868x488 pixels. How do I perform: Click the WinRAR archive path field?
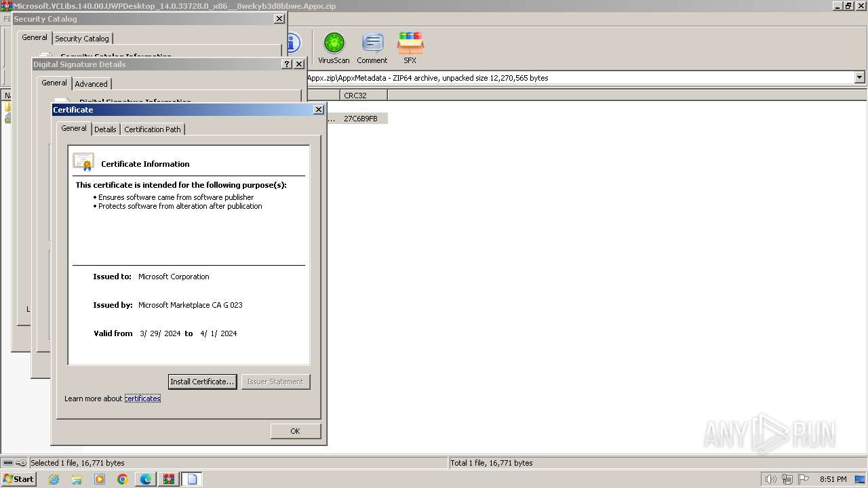[580, 78]
